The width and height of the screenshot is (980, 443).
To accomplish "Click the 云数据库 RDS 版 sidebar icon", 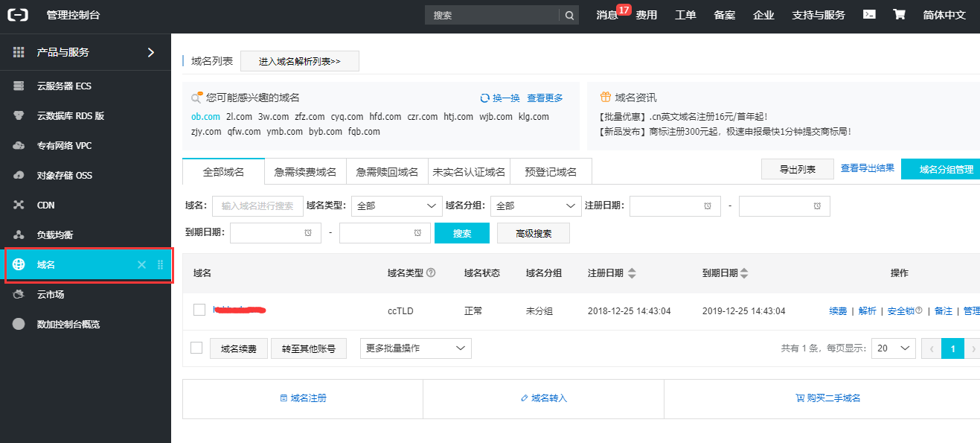I will (19, 115).
